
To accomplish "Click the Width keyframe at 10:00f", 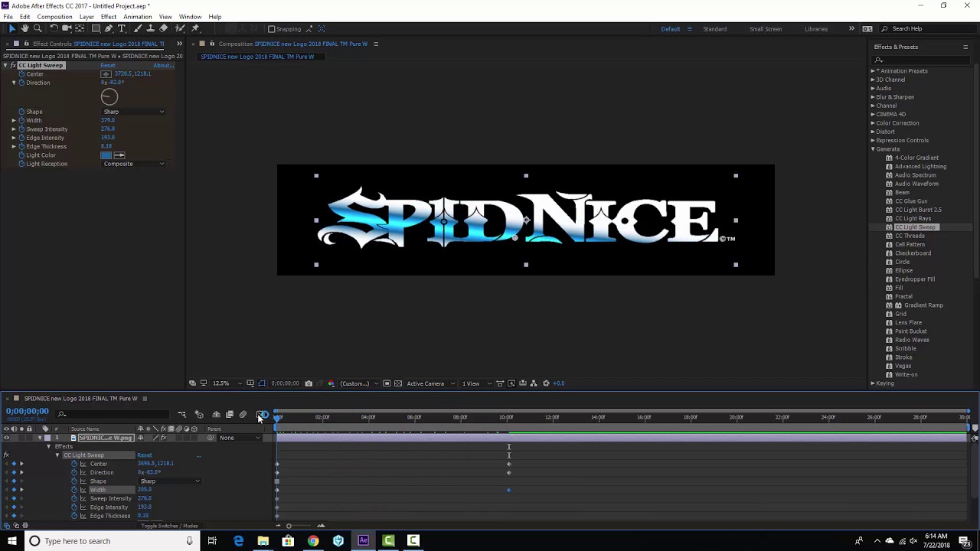I will (x=508, y=490).
